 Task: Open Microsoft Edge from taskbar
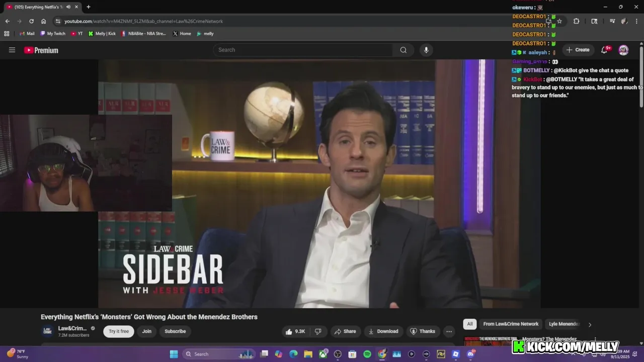[x=293, y=354]
